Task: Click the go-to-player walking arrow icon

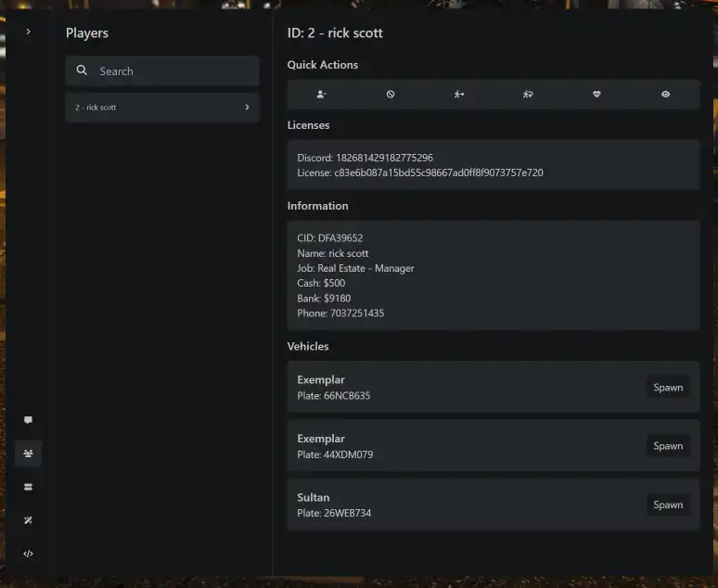Action: [x=459, y=95]
